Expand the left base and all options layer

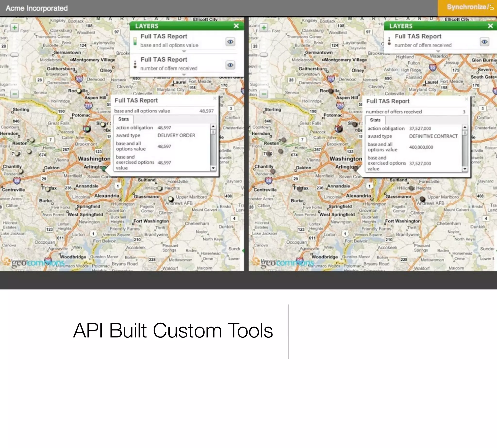pos(184,51)
